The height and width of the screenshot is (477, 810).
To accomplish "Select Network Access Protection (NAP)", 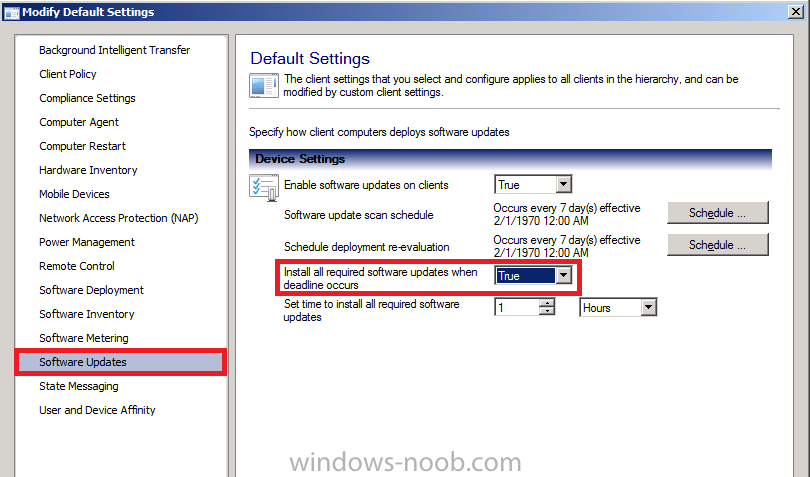I will point(119,218).
